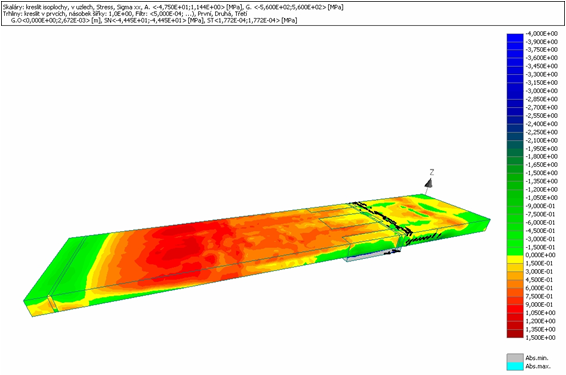Image resolution: width=566 pixels, height=375 pixels.
Task: Select the gray Abs.min. color swatch
Action: tap(515, 358)
